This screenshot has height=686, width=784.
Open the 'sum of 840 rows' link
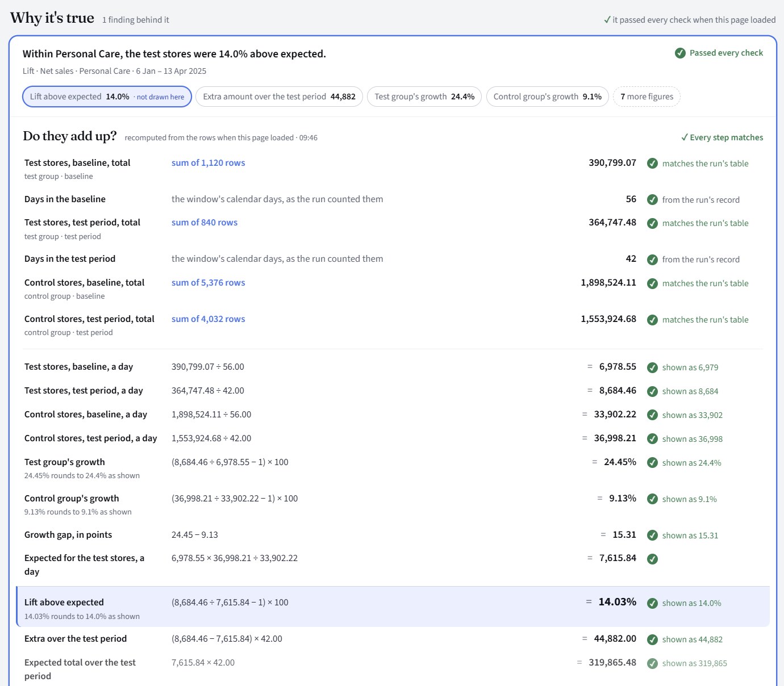[205, 223]
